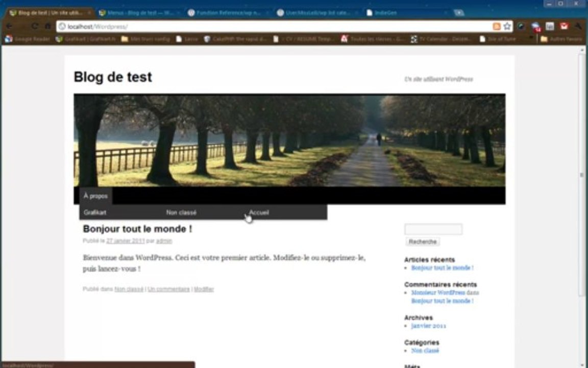Open the extension with the red badge

click(x=536, y=27)
